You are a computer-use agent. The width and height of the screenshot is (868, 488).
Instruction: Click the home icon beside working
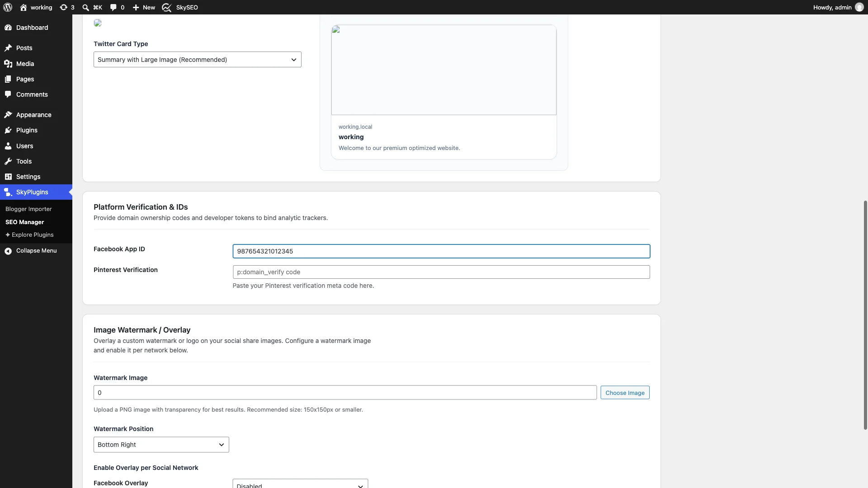click(x=24, y=7)
